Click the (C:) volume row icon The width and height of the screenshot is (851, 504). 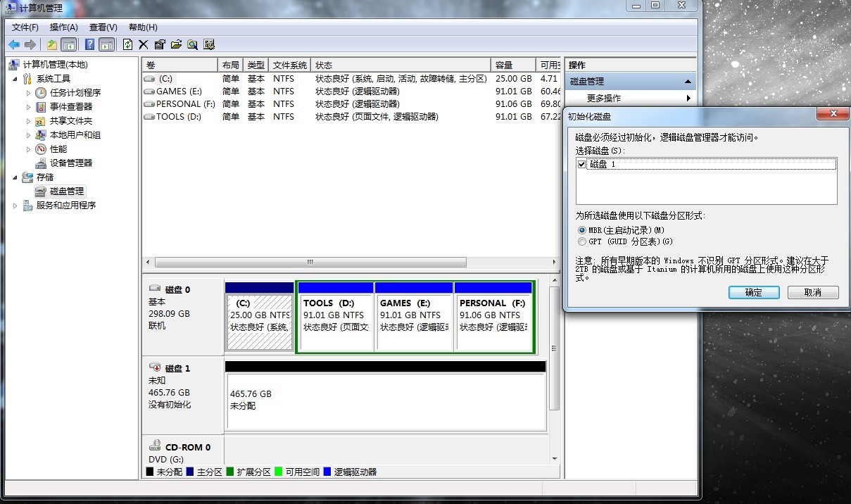tap(149, 79)
